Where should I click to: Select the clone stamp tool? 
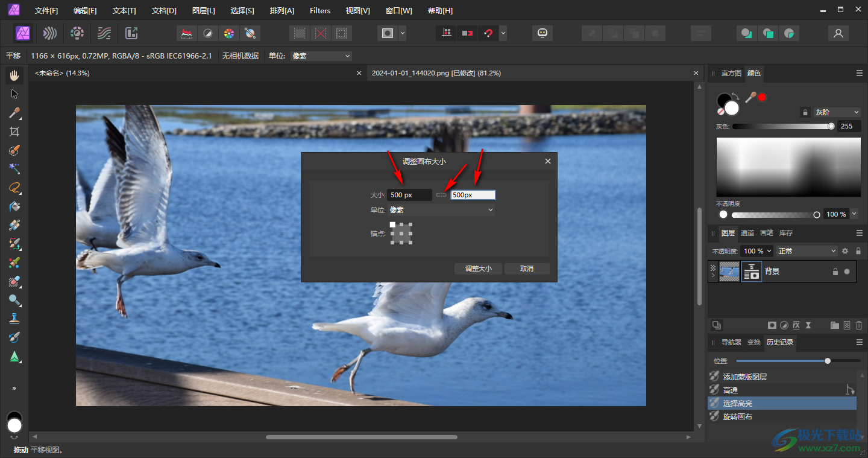14,319
